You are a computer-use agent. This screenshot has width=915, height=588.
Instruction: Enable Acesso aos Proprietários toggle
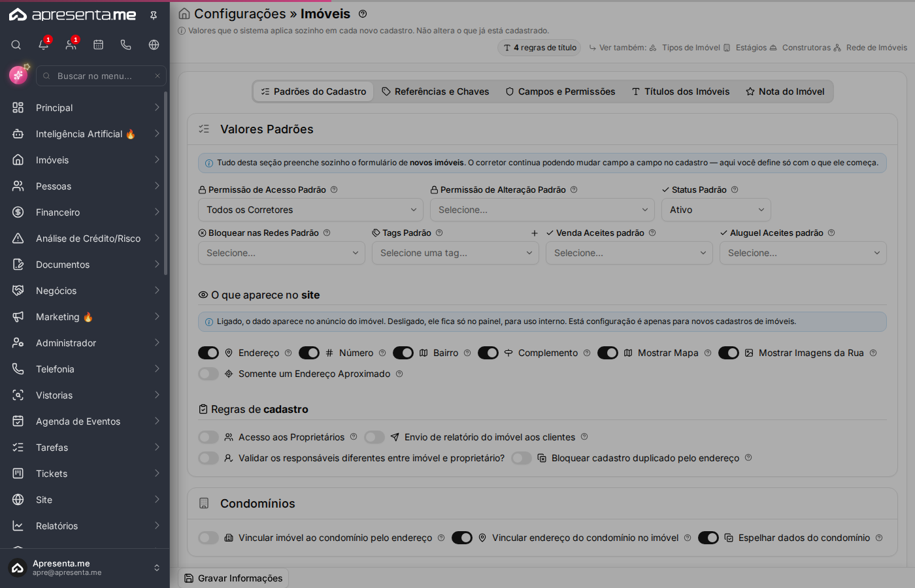point(208,437)
